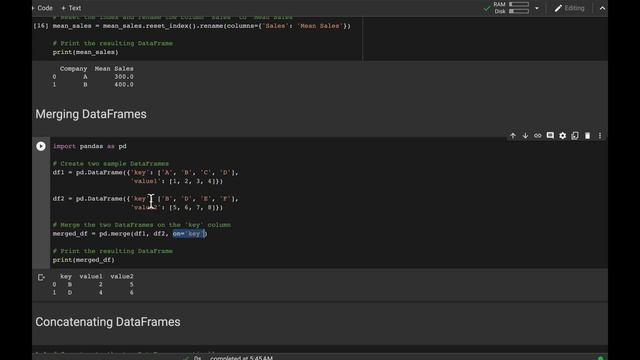The image size is (640, 360).
Task: Add a comment to the cell
Action: pos(550,136)
